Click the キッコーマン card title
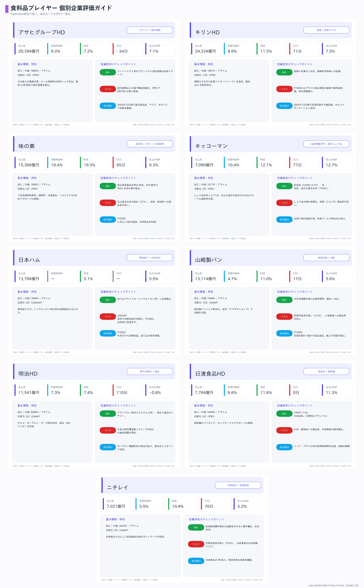Image resolution: width=364 pixels, height=588 pixels. 211,146
